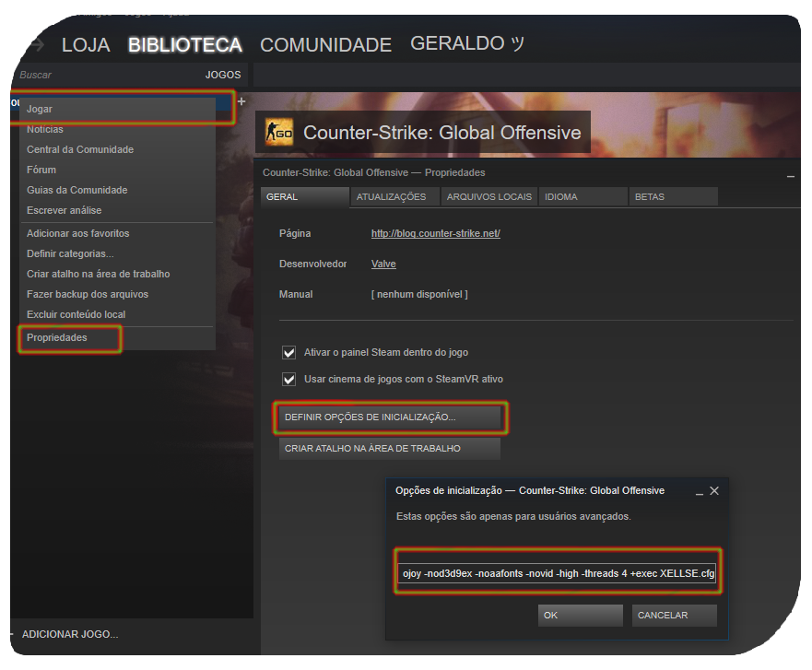812x670 pixels.
Task: Click the CS:GO game logo icon
Action: coord(279,132)
